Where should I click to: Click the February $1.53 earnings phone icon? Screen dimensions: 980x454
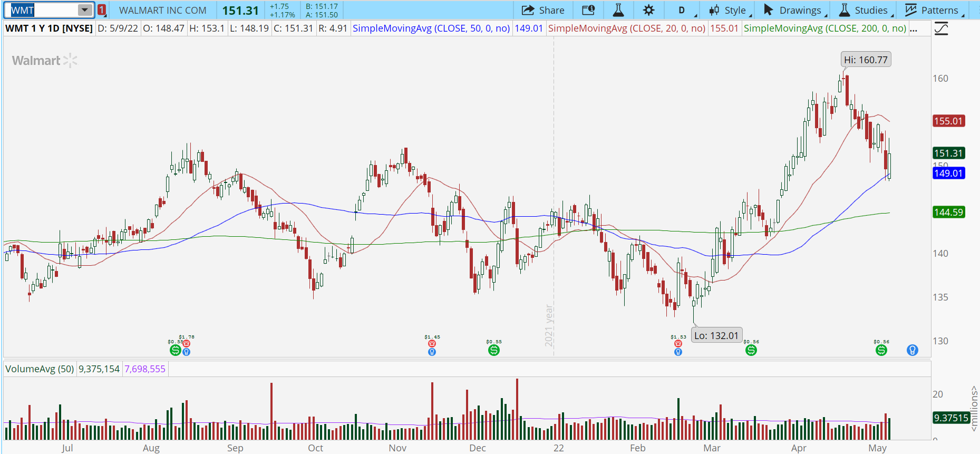(x=678, y=344)
